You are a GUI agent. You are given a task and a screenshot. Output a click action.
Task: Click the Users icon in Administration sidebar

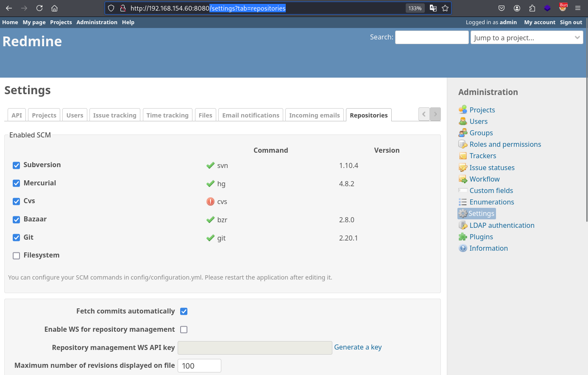[463, 121]
